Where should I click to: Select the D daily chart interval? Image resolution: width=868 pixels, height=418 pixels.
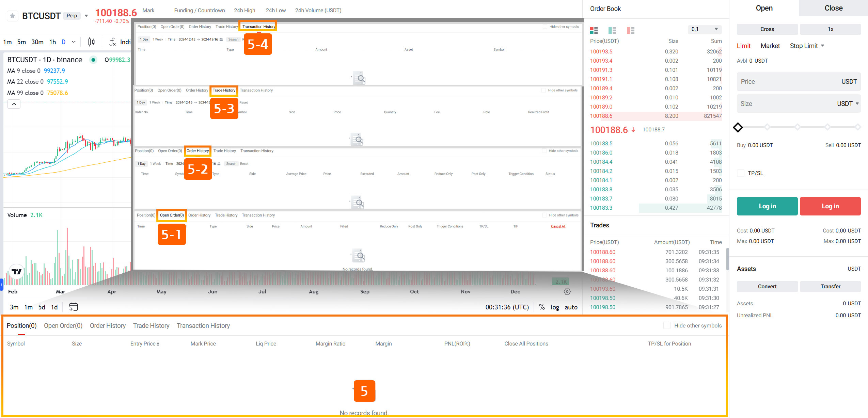(x=63, y=42)
